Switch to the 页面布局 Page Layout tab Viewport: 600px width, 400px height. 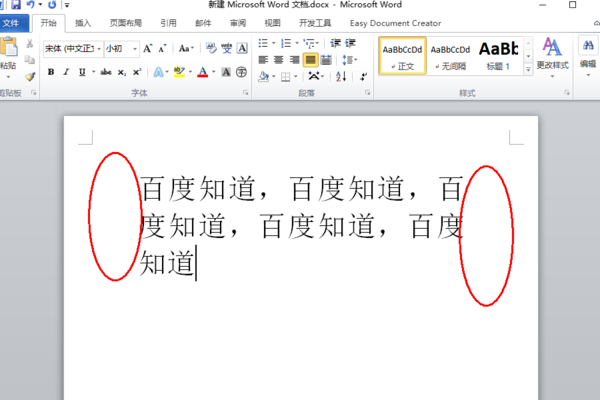pos(126,23)
